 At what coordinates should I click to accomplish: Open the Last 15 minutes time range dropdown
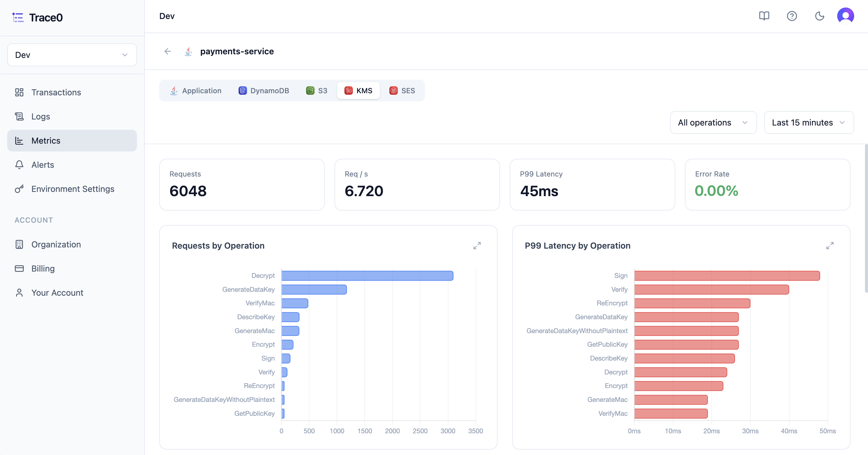coord(809,123)
